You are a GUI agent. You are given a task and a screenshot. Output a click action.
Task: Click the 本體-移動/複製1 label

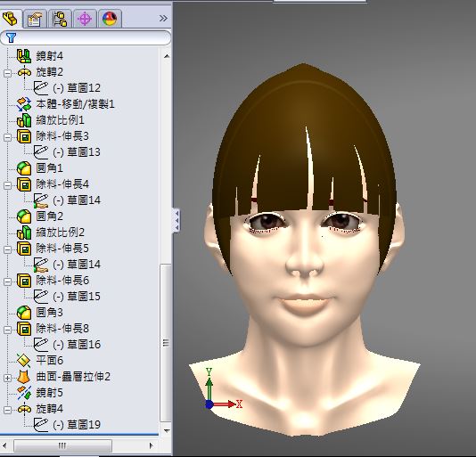click(x=75, y=104)
